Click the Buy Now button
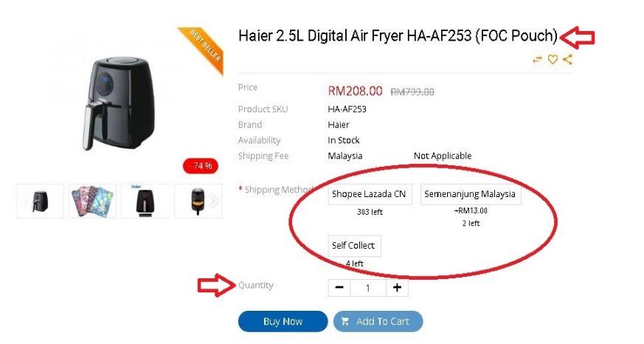The height and width of the screenshot is (344, 644). [x=283, y=321]
